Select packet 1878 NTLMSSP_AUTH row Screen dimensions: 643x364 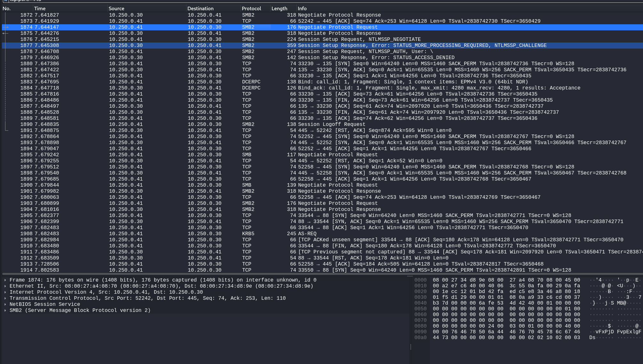[x=322, y=51]
